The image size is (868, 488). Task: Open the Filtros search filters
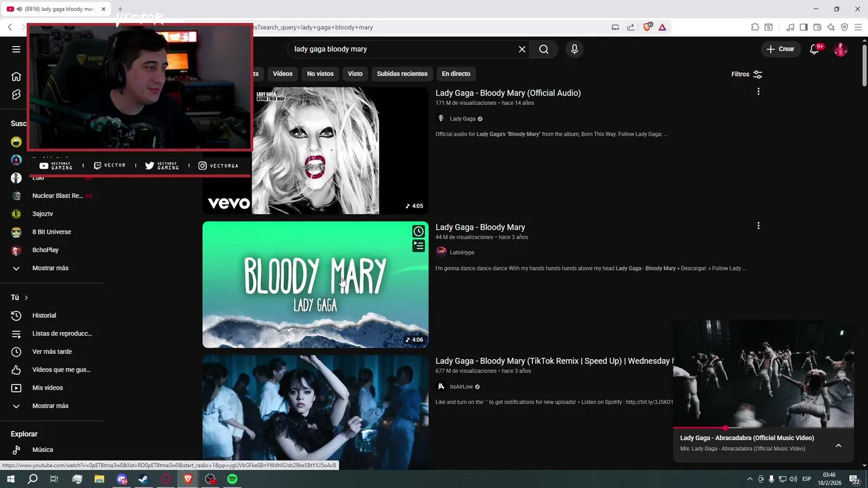(x=747, y=75)
